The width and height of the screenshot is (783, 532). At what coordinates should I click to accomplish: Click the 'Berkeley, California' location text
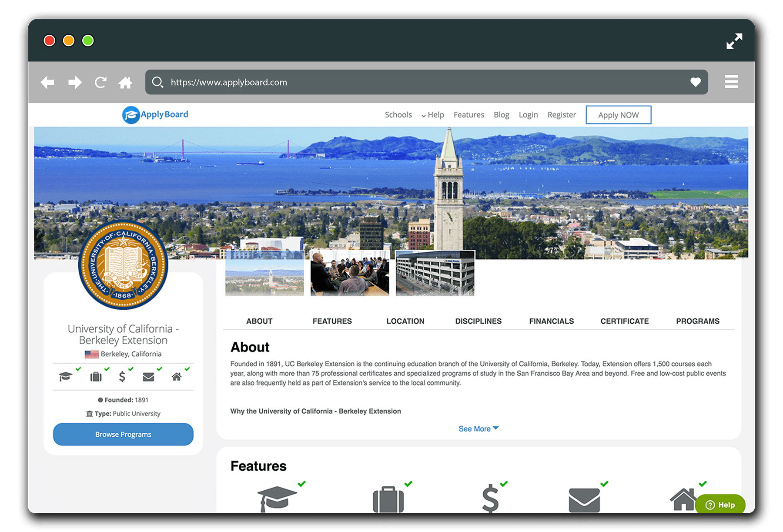tap(131, 354)
